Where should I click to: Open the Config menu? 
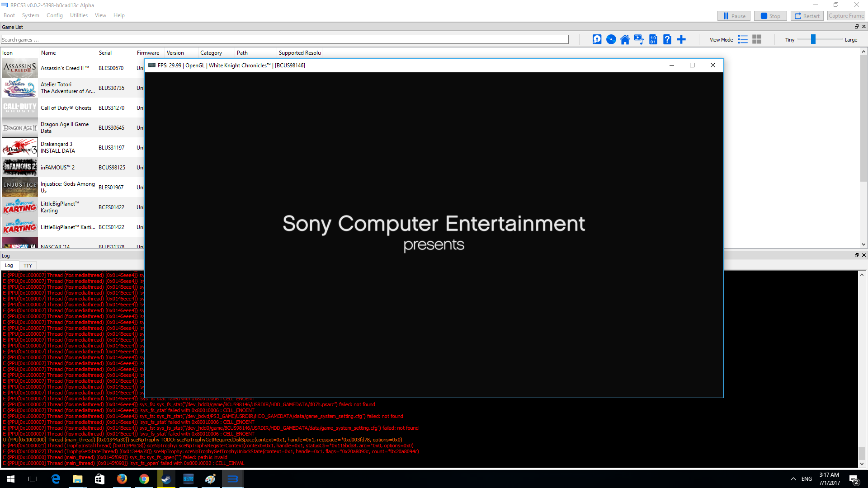point(54,15)
